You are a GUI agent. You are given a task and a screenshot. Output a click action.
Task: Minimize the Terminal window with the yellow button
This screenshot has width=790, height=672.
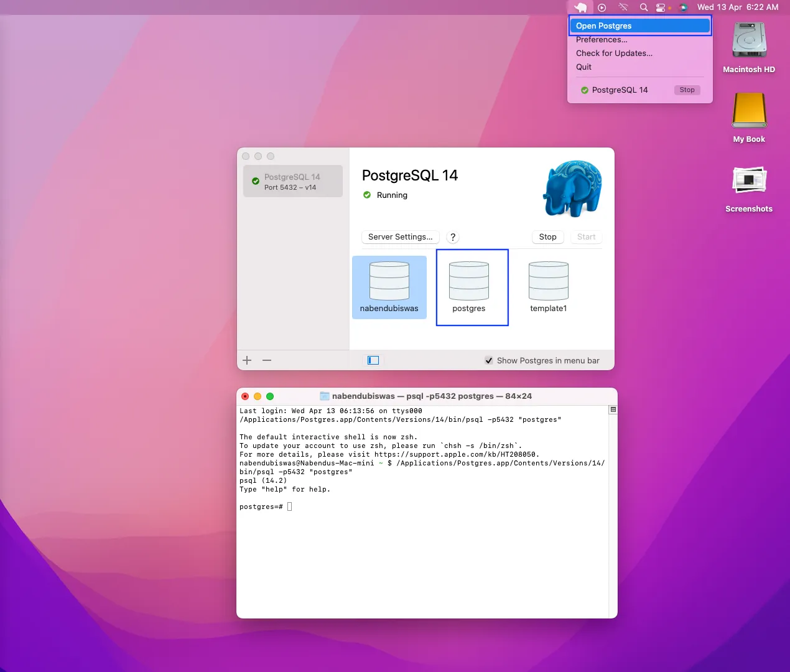click(x=258, y=396)
